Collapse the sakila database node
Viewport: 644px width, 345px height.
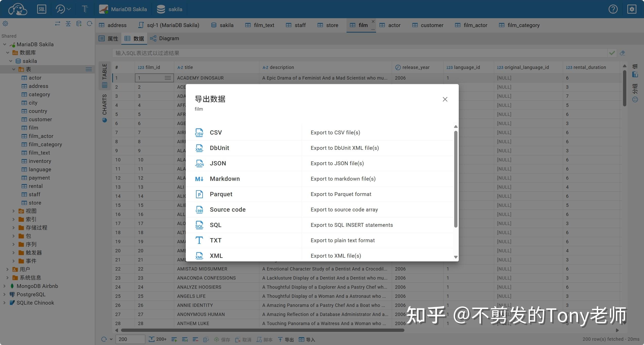tap(11, 61)
